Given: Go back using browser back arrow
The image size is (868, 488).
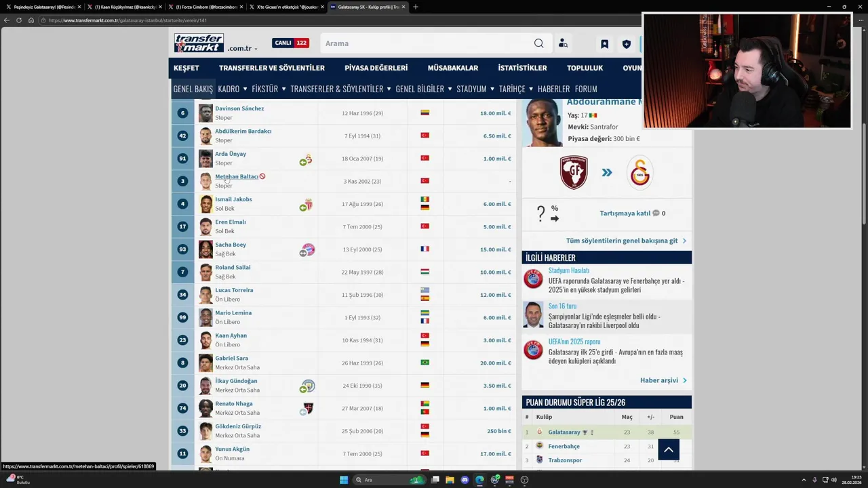Looking at the screenshot, I should click(7, 20).
